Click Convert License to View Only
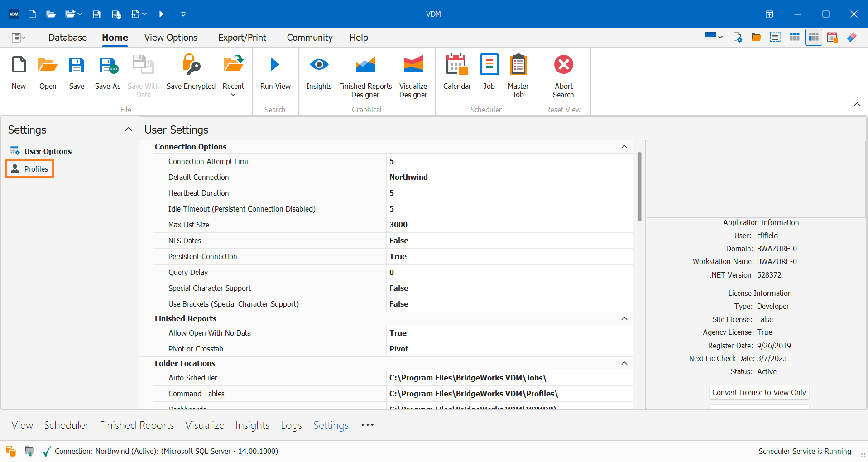Viewport: 868px width, 462px height. click(x=759, y=392)
